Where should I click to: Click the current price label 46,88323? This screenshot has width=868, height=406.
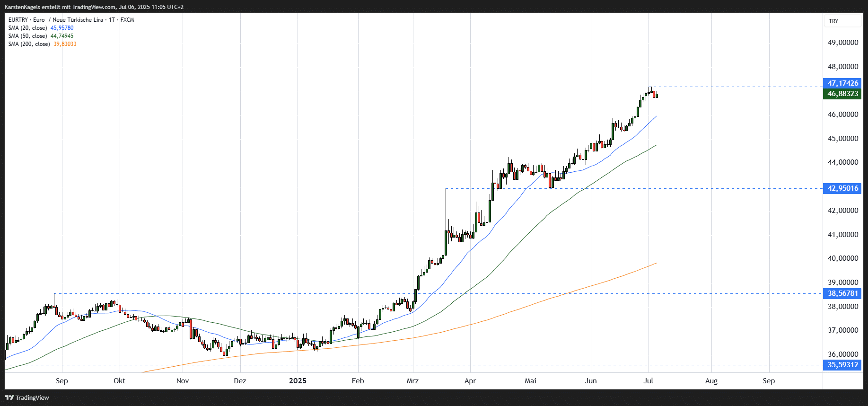[x=842, y=94]
